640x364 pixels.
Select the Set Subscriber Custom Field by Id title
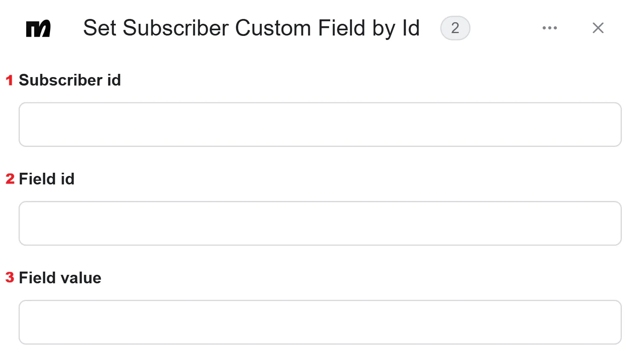pyautogui.click(x=251, y=28)
